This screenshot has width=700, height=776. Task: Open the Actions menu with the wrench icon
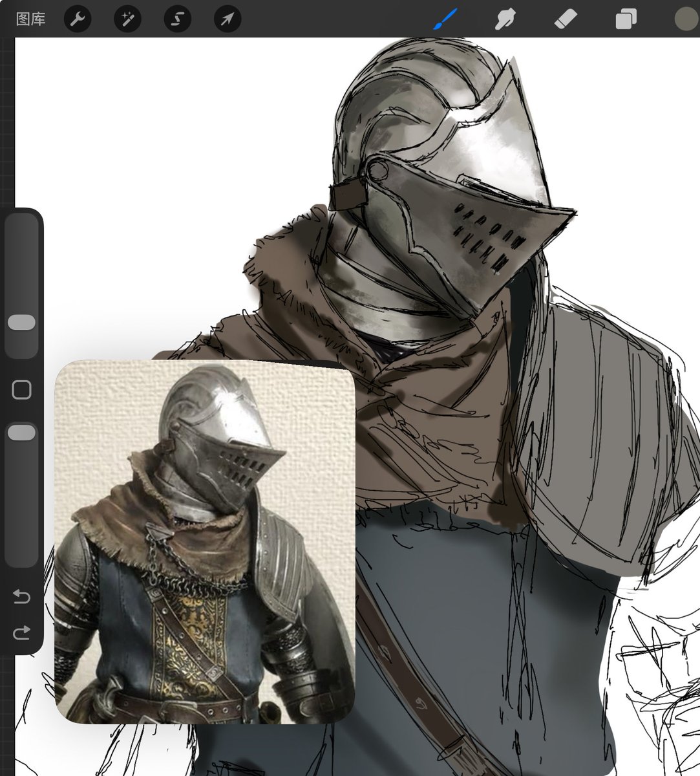(78, 19)
